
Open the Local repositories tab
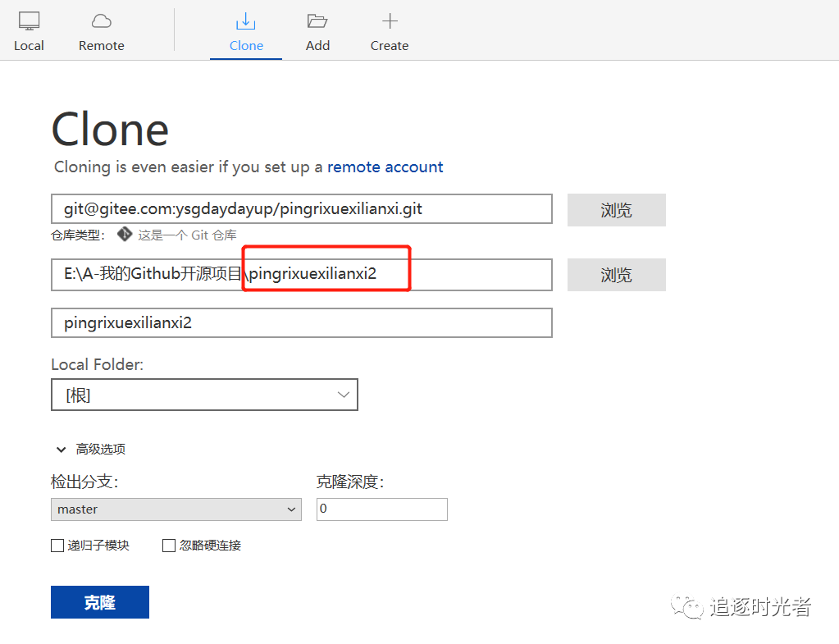[x=29, y=32]
